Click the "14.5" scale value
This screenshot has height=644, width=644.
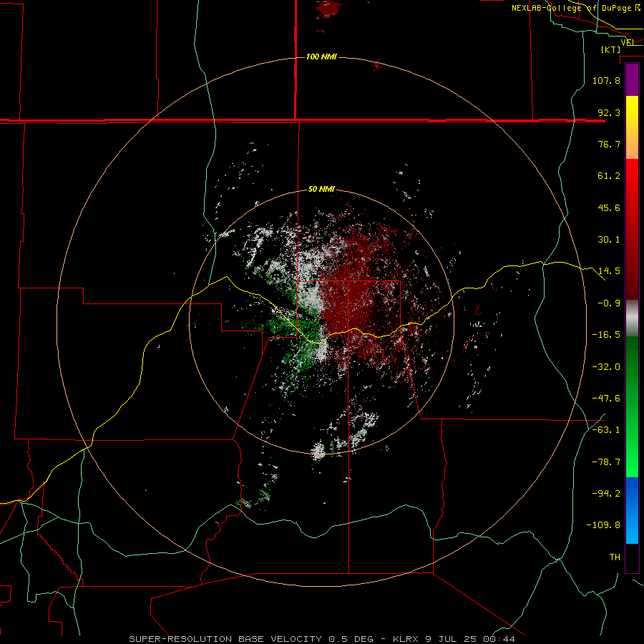coord(609,271)
